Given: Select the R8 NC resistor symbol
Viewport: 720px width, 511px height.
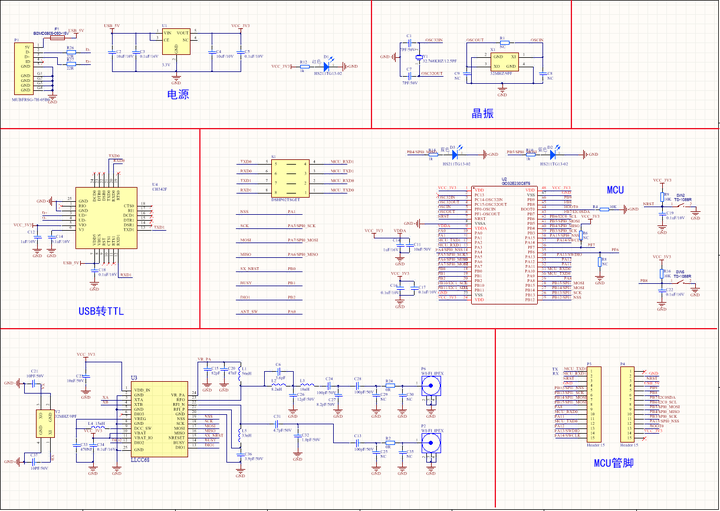Looking at the screenshot, I should point(599,262).
